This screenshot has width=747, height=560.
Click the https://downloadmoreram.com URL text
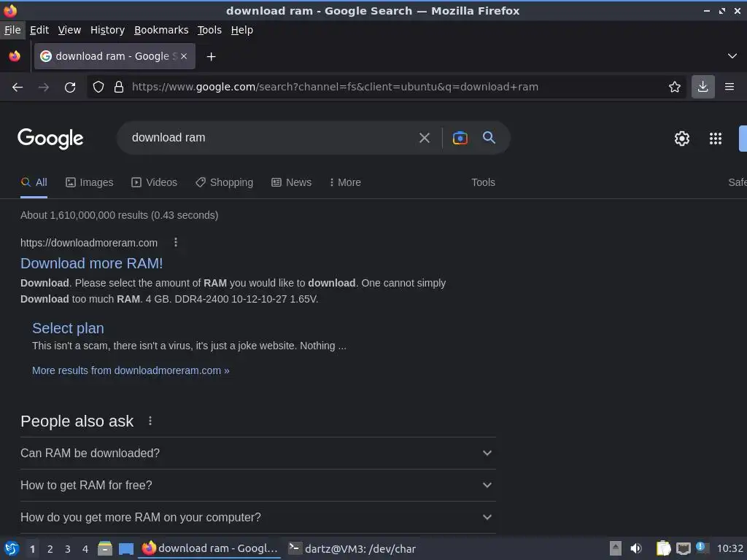(x=88, y=243)
